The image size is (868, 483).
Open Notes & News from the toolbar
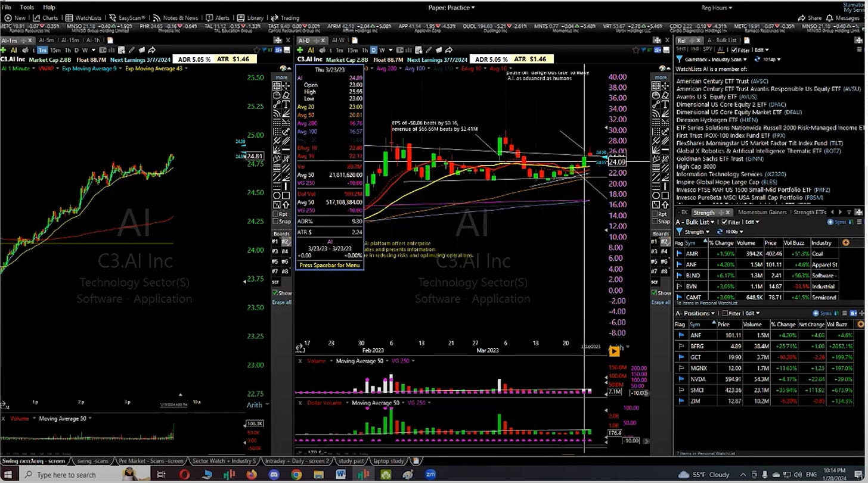[176, 18]
